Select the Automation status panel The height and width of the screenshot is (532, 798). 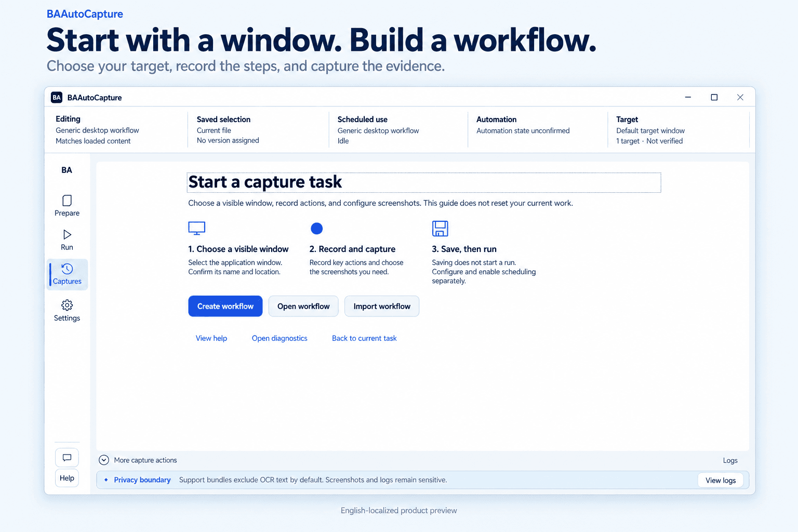(538, 130)
